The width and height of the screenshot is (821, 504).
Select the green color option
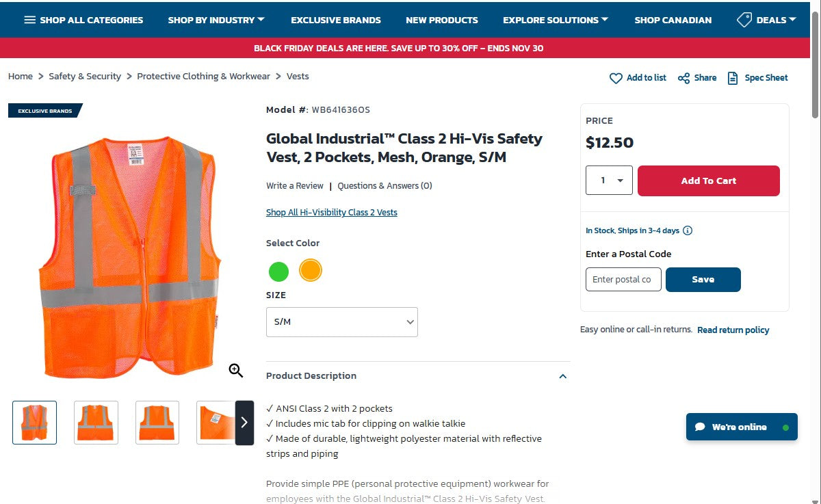278,271
